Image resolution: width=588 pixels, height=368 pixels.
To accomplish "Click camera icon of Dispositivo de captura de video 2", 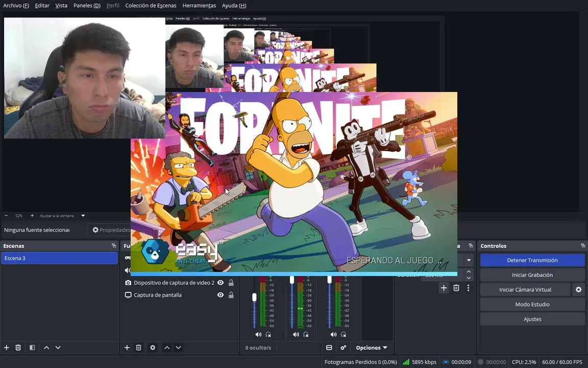I will 128,283.
